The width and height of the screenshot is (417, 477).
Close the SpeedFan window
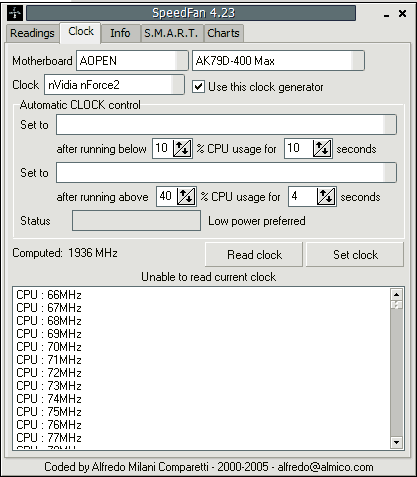[x=402, y=13]
